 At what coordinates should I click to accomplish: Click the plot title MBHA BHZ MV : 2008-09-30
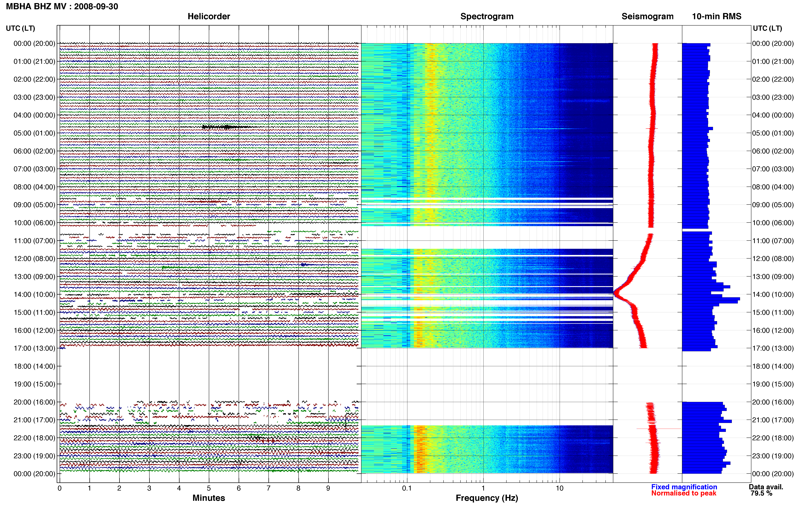pos(62,6)
